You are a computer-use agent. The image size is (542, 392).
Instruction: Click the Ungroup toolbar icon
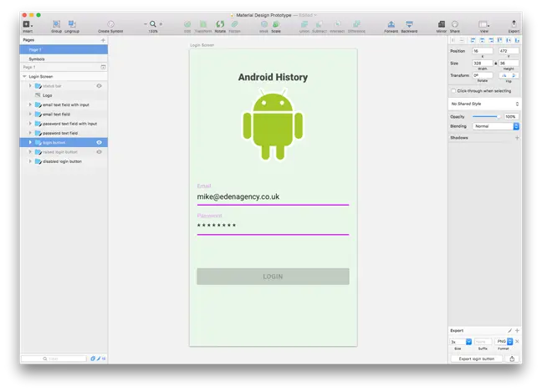pyautogui.click(x=72, y=24)
